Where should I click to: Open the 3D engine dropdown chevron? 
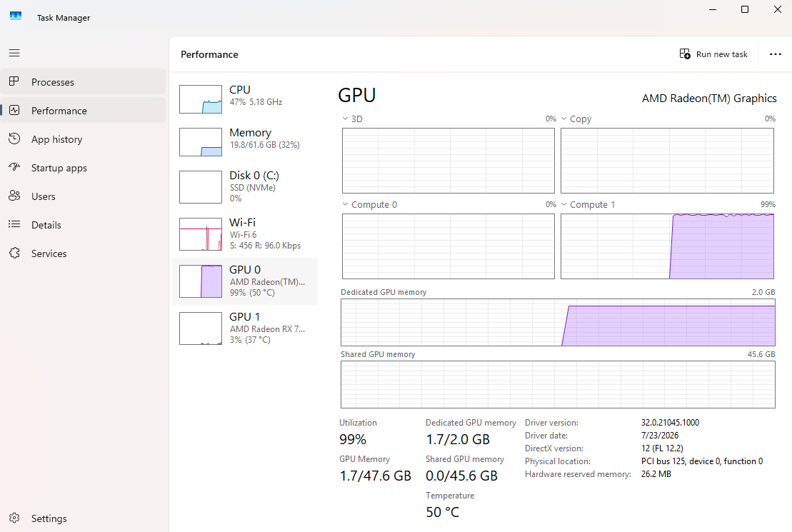[345, 119]
